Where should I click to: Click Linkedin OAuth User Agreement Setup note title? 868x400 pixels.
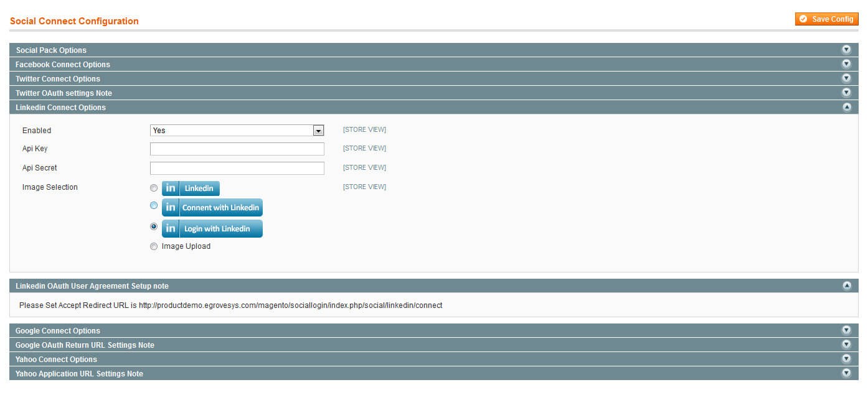coord(92,286)
